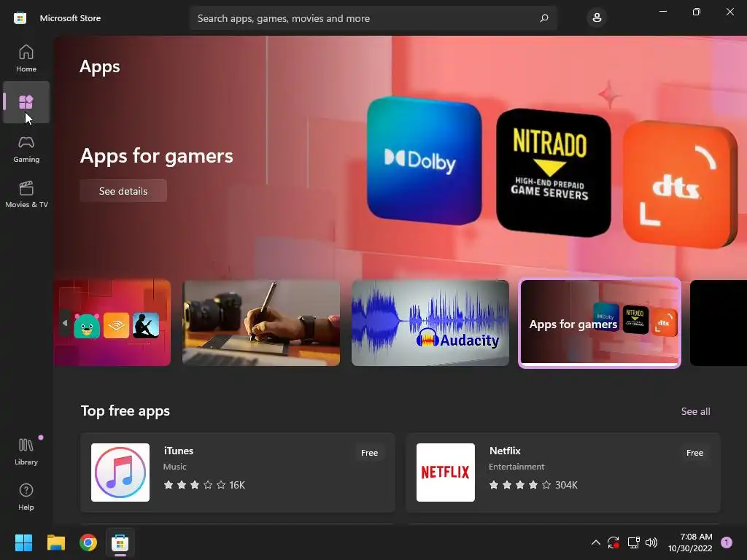747x560 pixels.
Task: Click the Netflix title text
Action: [505, 451]
